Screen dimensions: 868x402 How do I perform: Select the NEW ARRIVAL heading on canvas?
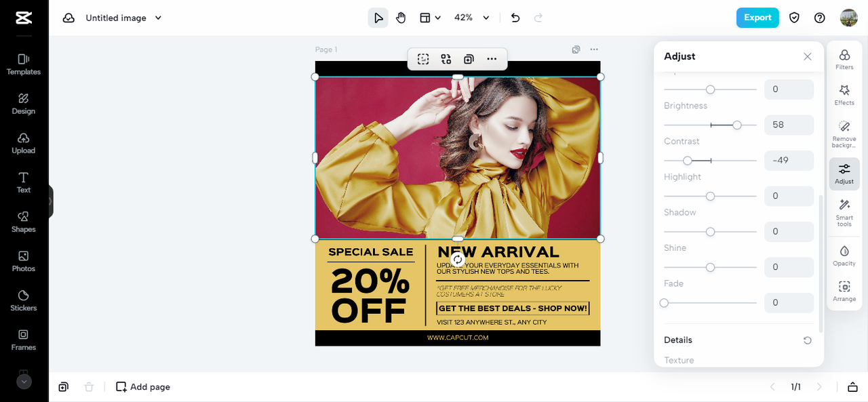point(498,252)
